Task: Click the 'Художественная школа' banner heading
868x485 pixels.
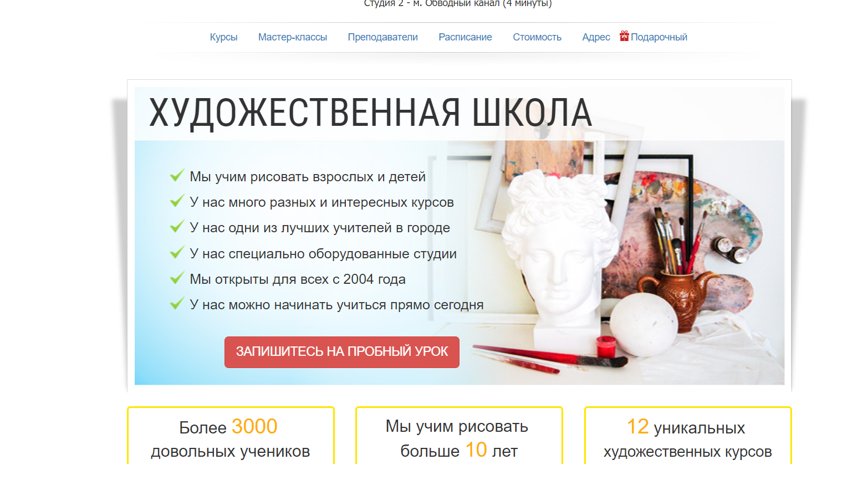Action: (x=370, y=113)
